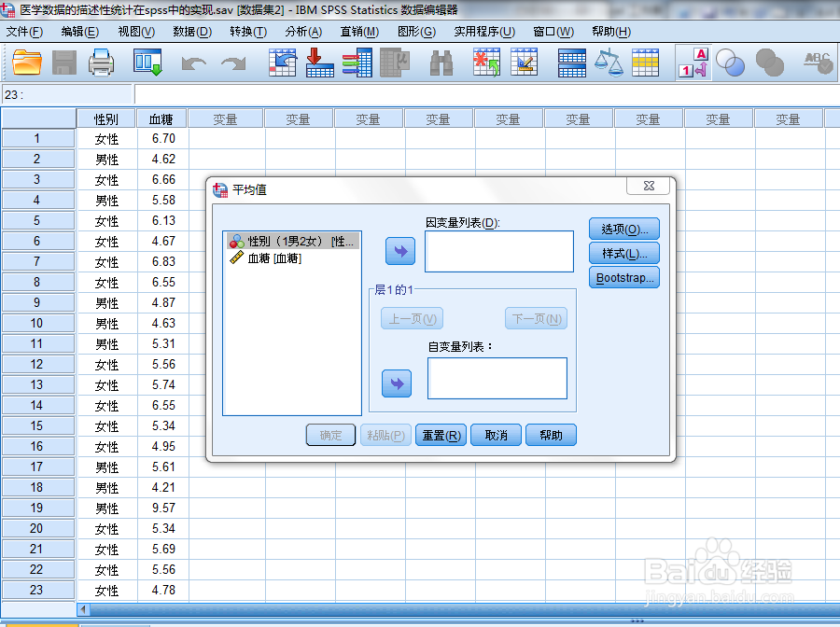This screenshot has height=627, width=840.
Task: Toggle the Value labels icon
Action: click(693, 63)
